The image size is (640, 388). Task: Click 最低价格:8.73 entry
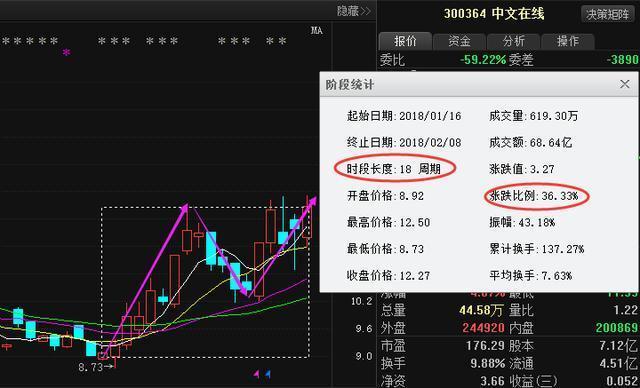click(x=385, y=249)
